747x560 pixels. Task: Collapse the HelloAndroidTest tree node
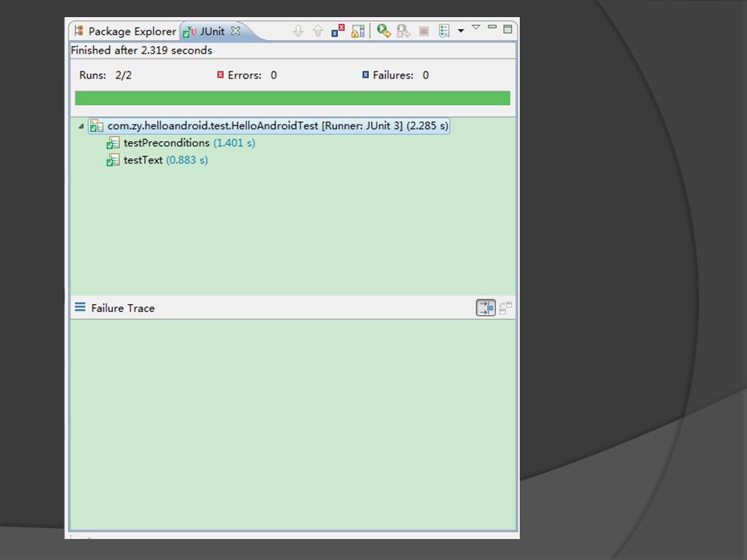(x=81, y=126)
